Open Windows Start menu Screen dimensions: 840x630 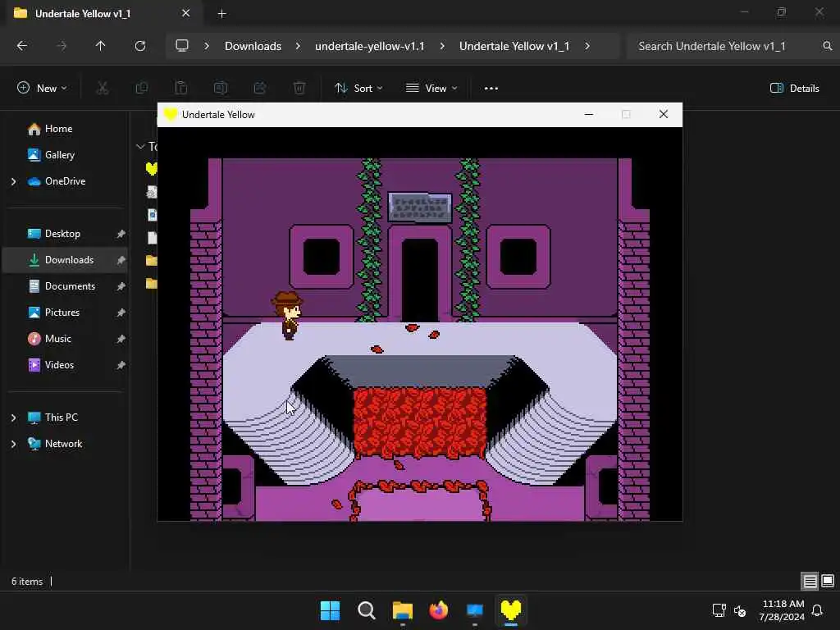(330, 610)
